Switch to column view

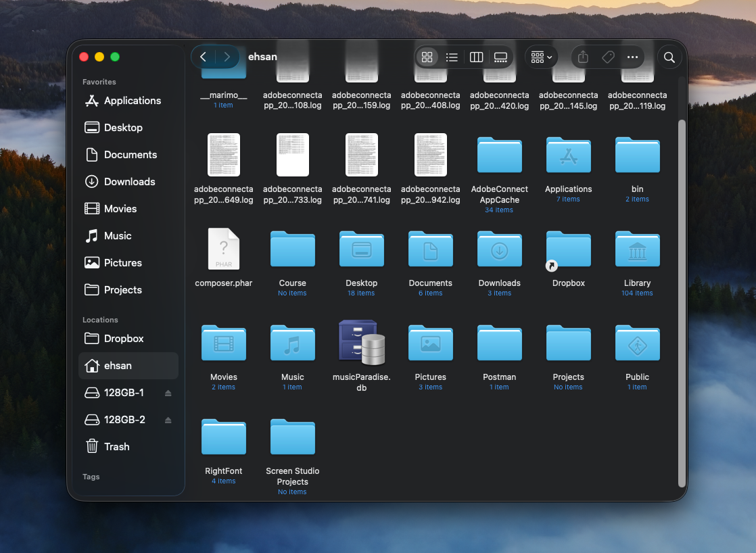476,57
